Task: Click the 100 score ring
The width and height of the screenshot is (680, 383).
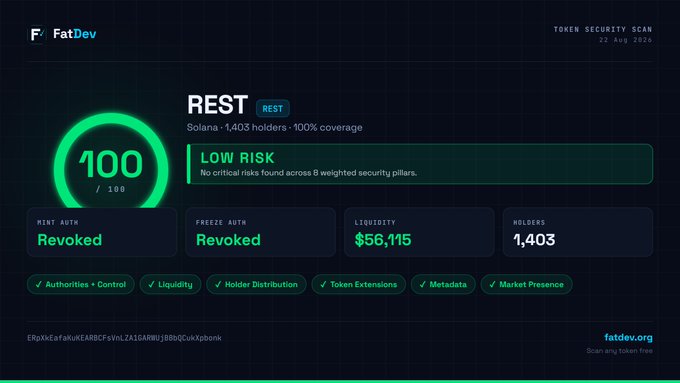Action: 111,161
